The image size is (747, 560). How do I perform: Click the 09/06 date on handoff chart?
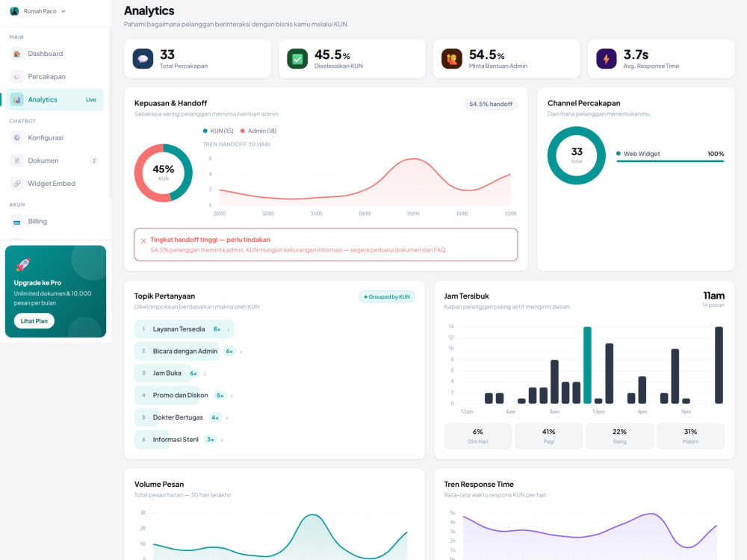coord(413,214)
